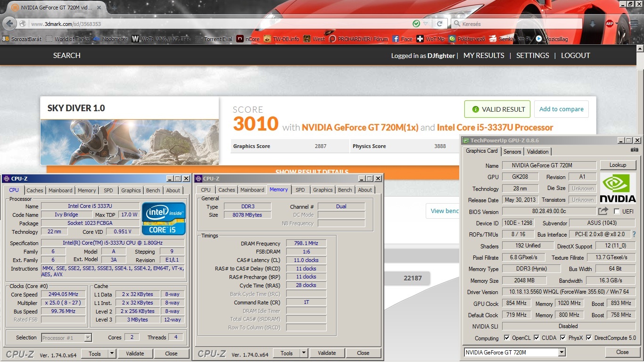Open the Torrent Eval bookmark

click(214, 39)
